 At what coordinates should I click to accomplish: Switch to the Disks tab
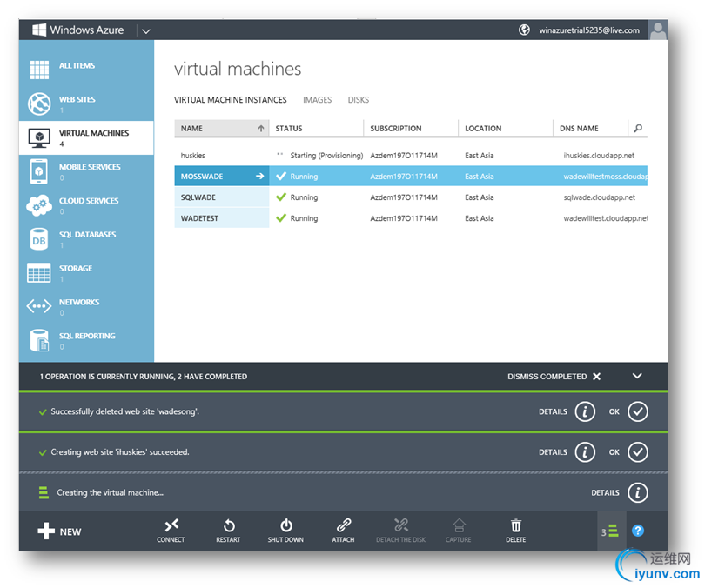[359, 100]
